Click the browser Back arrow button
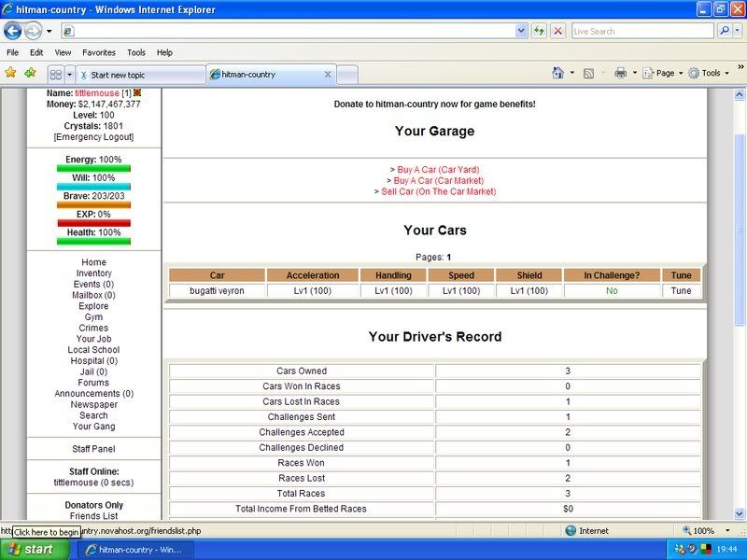The image size is (747, 560). point(13,31)
